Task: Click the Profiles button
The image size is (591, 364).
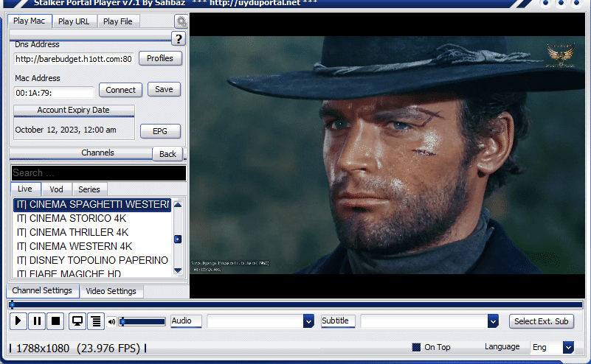Action: pos(160,58)
